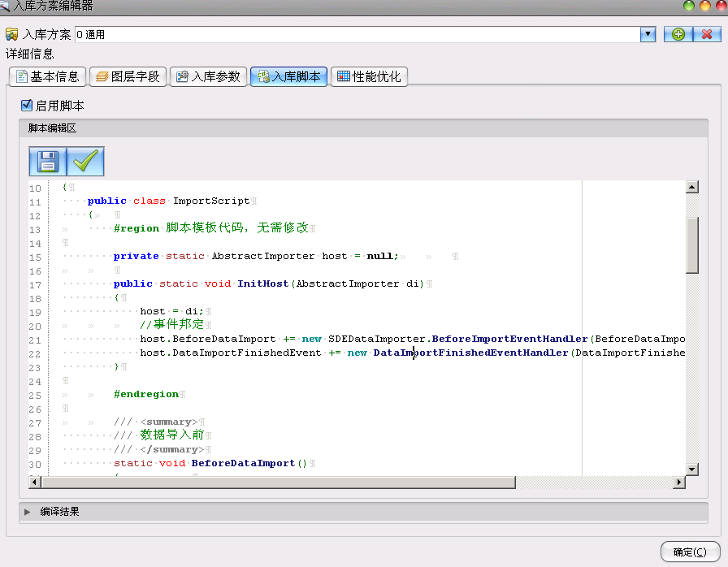Viewport: 728px width, 567px height.
Task: Click the vertical scrollbar up arrow
Action: point(691,187)
